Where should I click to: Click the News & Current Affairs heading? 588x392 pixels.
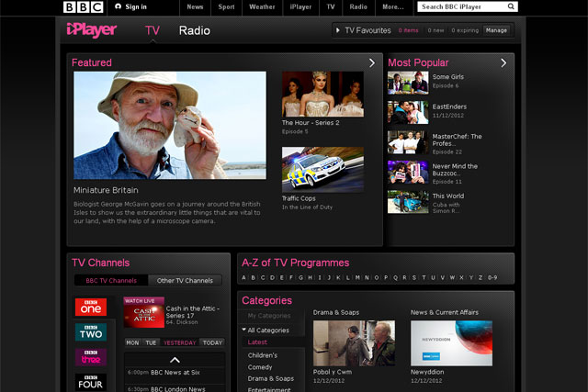click(x=445, y=312)
